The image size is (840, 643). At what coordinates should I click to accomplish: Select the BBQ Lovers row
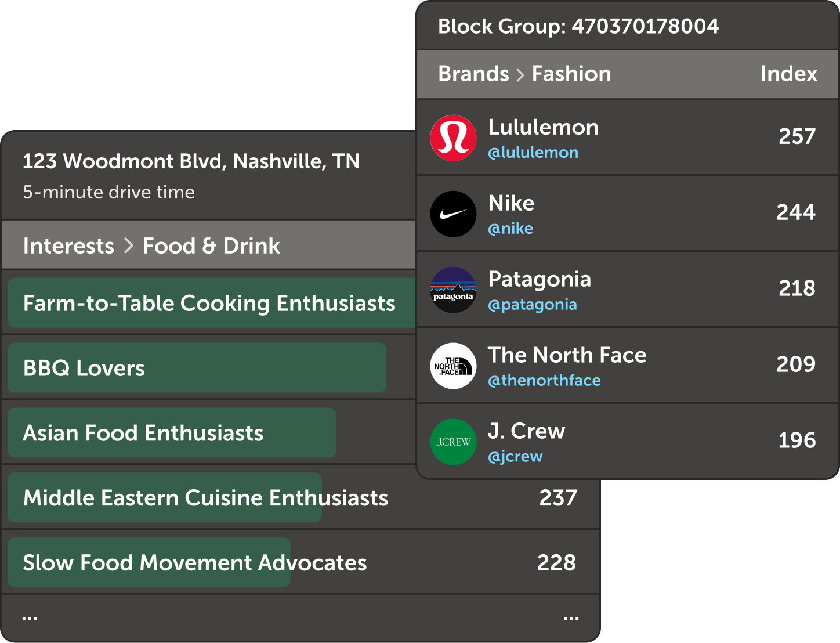[197, 368]
